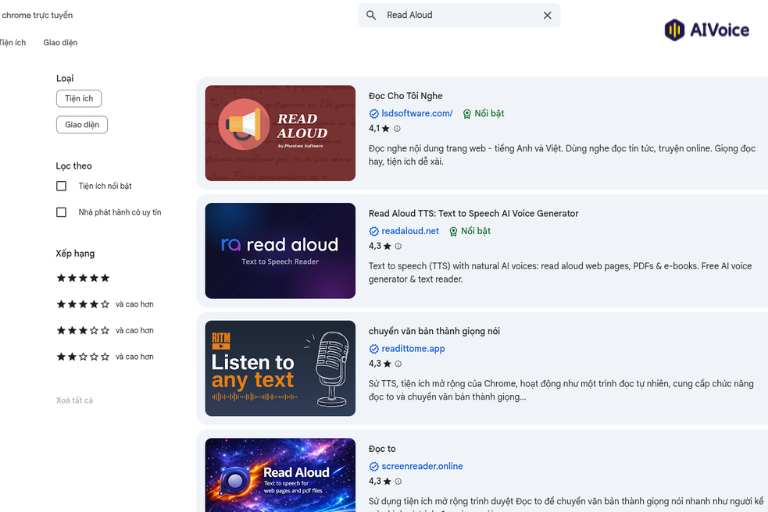The image size is (768, 512).
Task: Click verified badge next to lsdsoftware.com/
Action: (x=374, y=114)
